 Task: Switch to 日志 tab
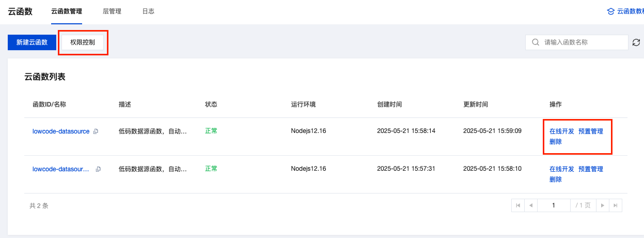pyautogui.click(x=148, y=11)
